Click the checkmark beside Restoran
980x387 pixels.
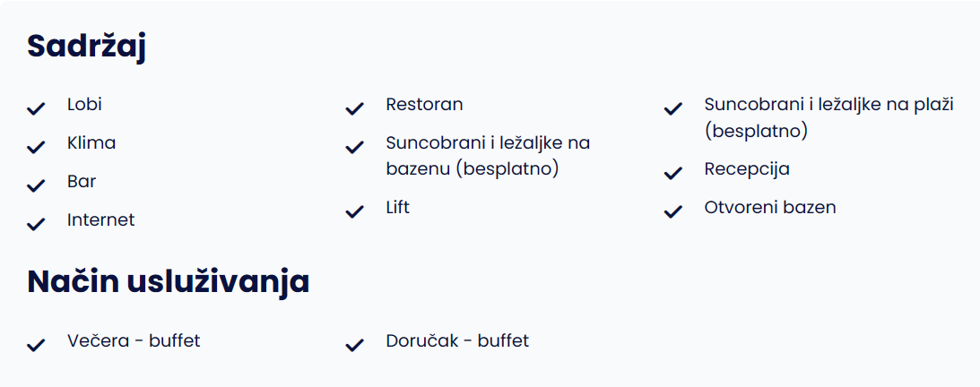click(x=354, y=109)
